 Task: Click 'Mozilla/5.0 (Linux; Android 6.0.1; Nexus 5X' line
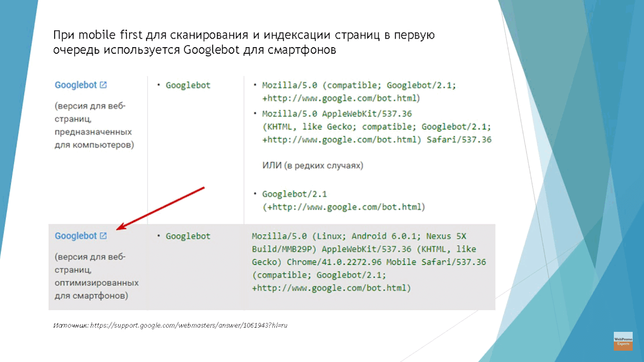point(359,236)
